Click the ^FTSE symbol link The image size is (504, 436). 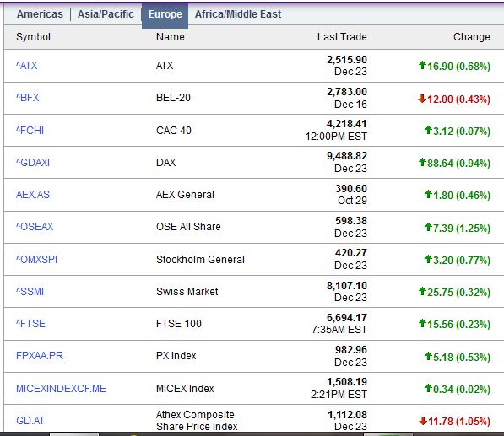click(x=31, y=324)
